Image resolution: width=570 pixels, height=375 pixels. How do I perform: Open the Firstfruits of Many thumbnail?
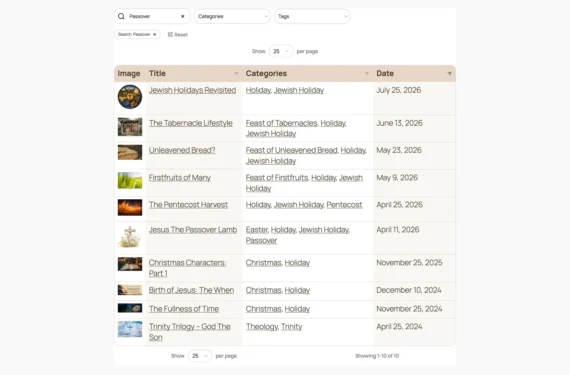click(x=130, y=181)
